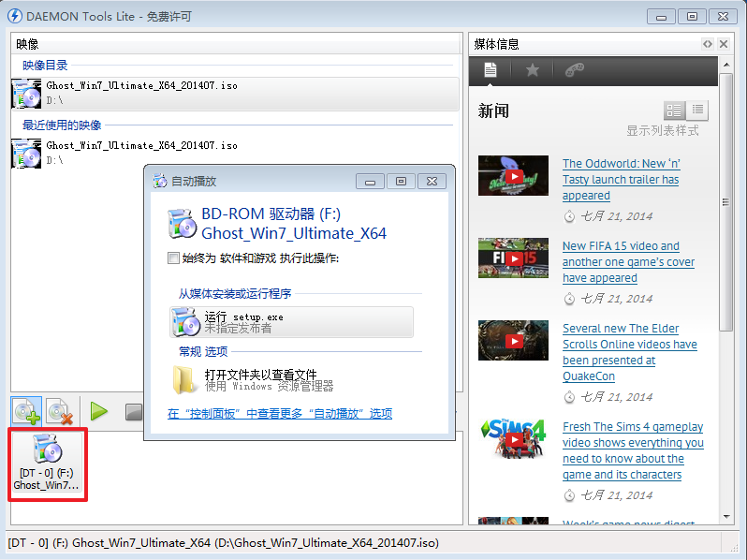The height and width of the screenshot is (560, 747).
Task: Open 在控制面板中查看更多自动播放选项 link
Action: click(x=280, y=414)
